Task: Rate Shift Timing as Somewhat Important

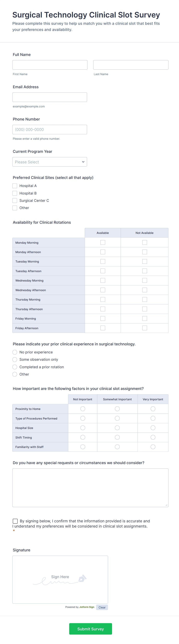Action: (117, 437)
